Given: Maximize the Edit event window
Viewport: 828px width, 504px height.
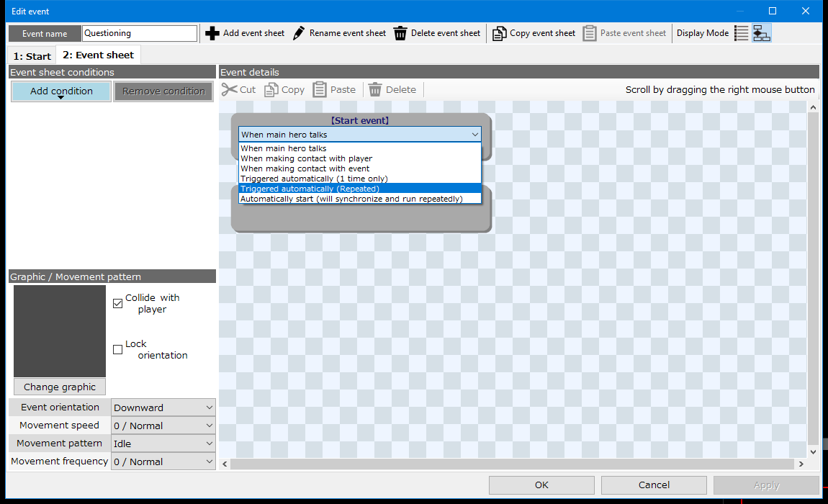Looking at the screenshot, I should (x=773, y=11).
